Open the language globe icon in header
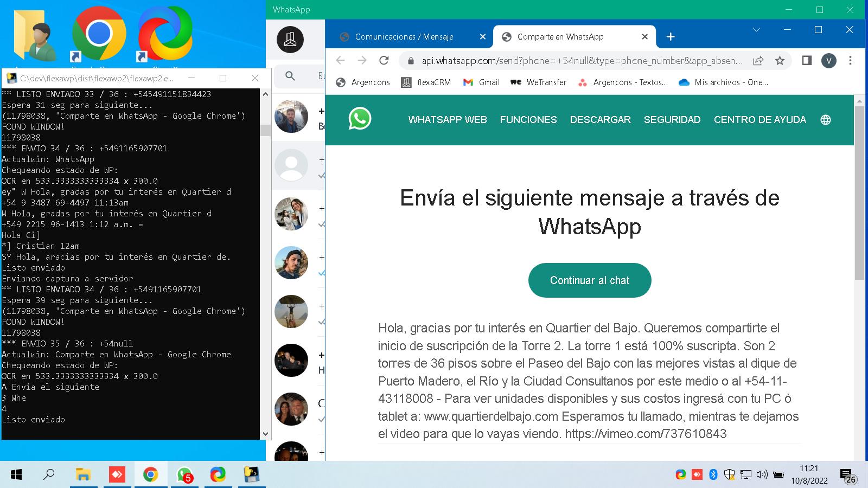The height and width of the screenshot is (488, 868). 826,120
